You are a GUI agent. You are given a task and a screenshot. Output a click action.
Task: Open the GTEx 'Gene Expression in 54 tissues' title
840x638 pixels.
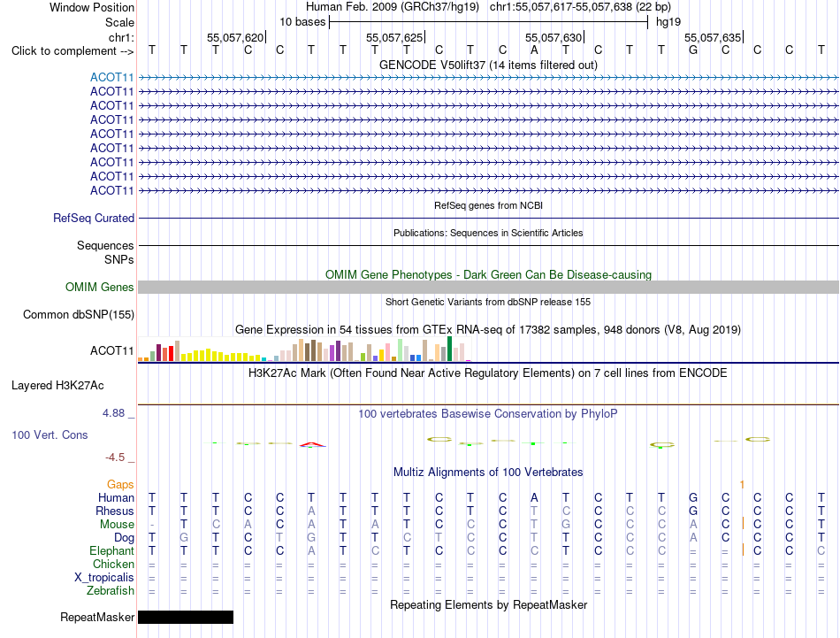pyautogui.click(x=488, y=330)
